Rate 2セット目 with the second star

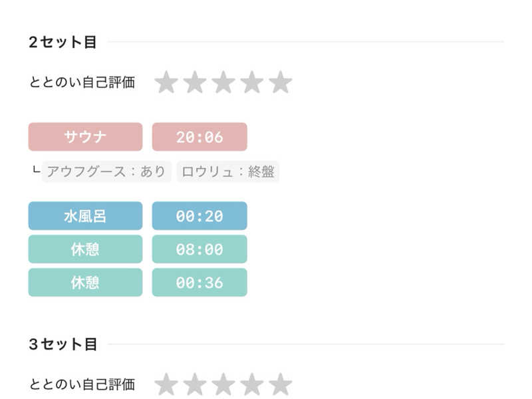(x=195, y=82)
